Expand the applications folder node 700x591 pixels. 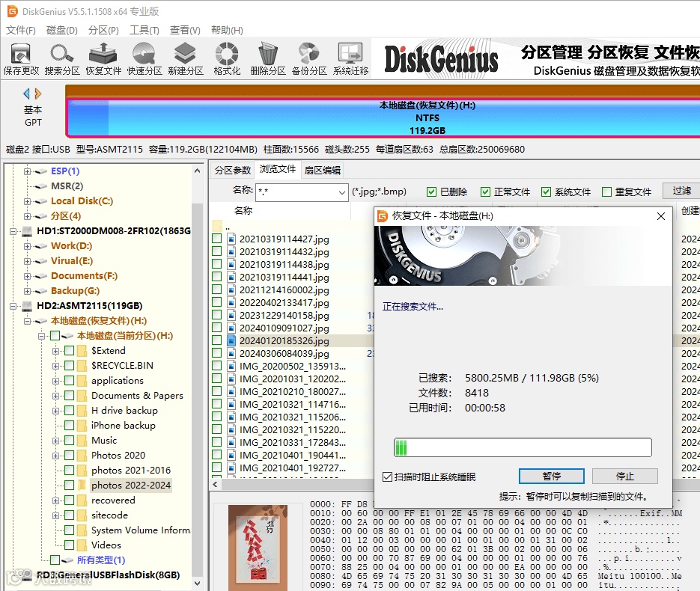tap(56, 381)
